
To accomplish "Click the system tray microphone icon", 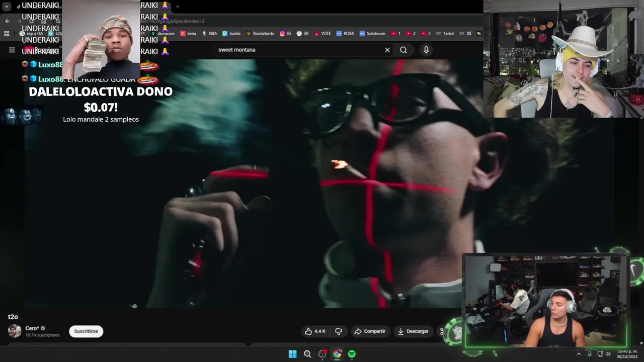I will click(x=590, y=354).
